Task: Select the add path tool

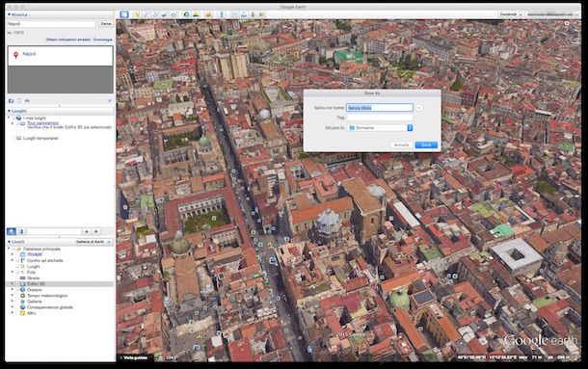Action: pos(155,14)
